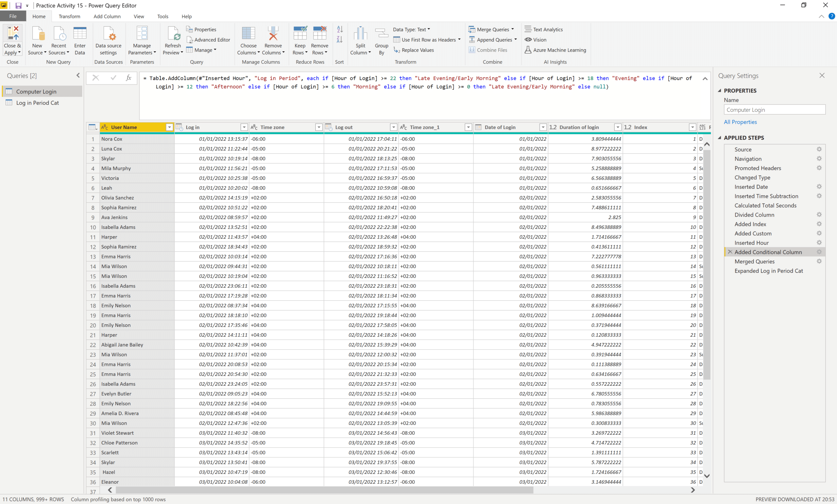
Task: Expand the formula bar
Action: point(705,78)
